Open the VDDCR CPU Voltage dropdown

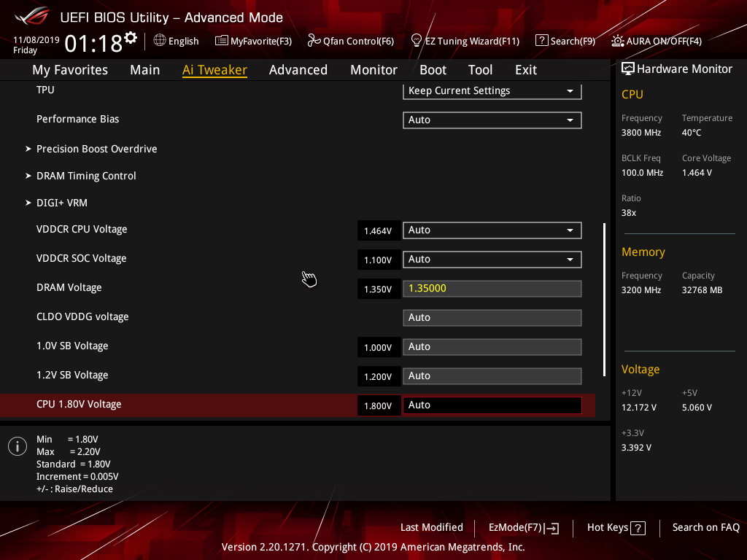click(x=492, y=230)
